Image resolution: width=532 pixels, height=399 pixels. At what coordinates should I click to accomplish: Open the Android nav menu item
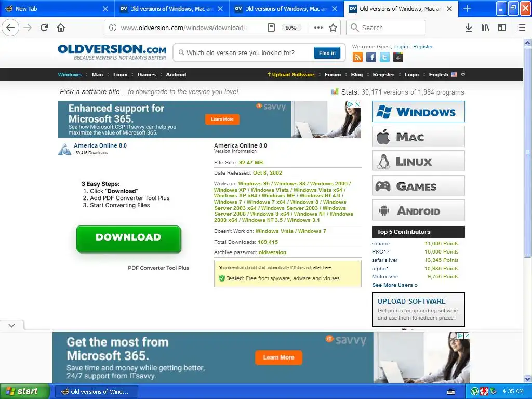[x=176, y=75]
